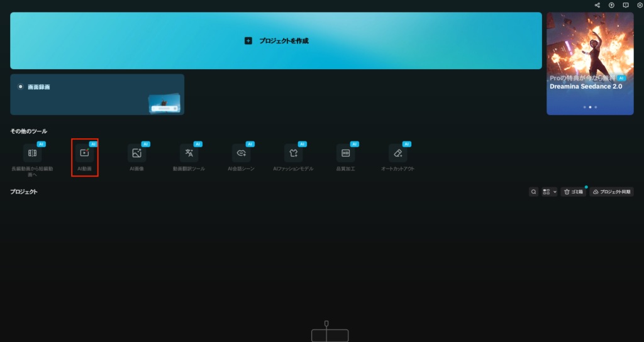Launch the 長編動画から短編動画へ tool
This screenshot has width=644, height=342.
[x=32, y=153]
